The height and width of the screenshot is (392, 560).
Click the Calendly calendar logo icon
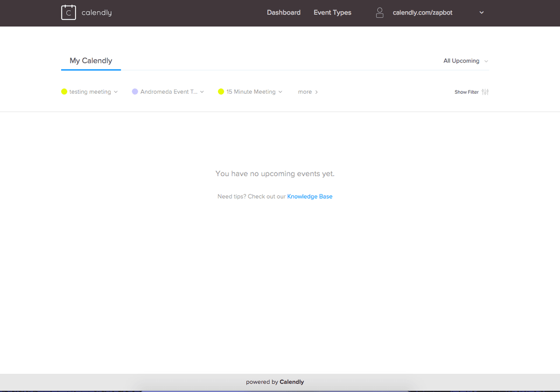click(x=69, y=13)
